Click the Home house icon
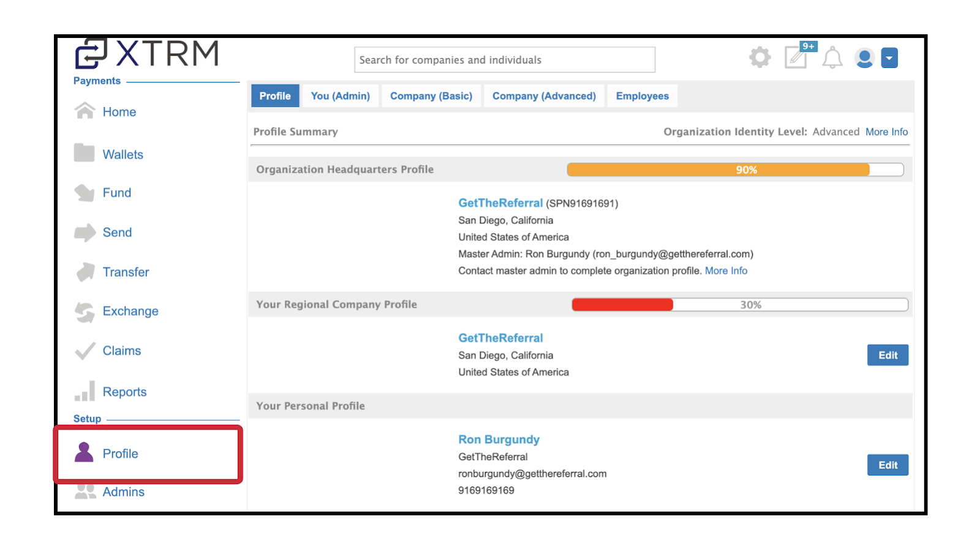Viewport: 980px width, 549px height. click(85, 111)
